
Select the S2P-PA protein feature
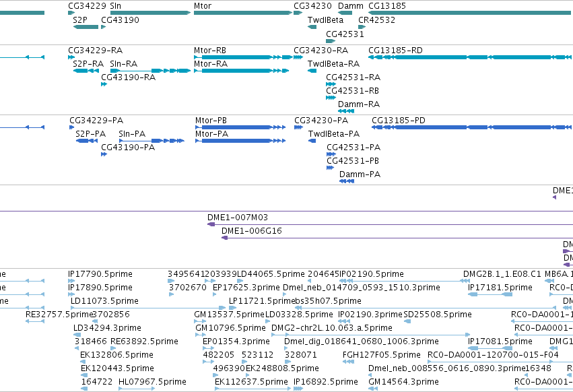(87, 141)
